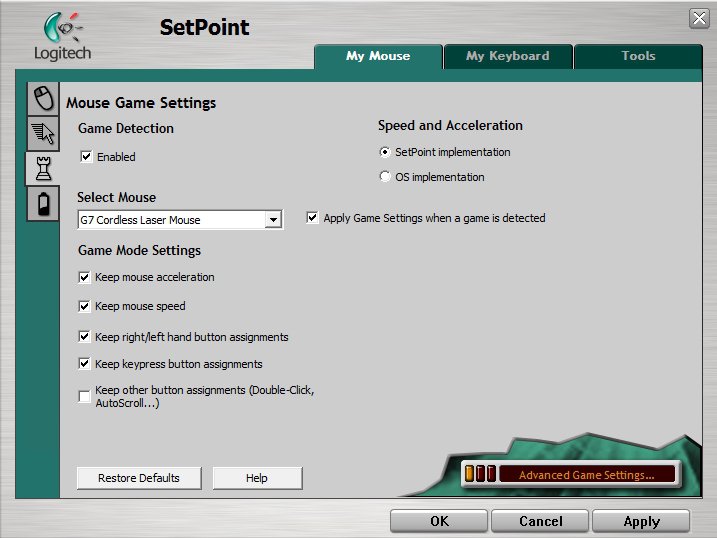Select SetPoint implementation radio button
717x538 pixels.
point(385,152)
